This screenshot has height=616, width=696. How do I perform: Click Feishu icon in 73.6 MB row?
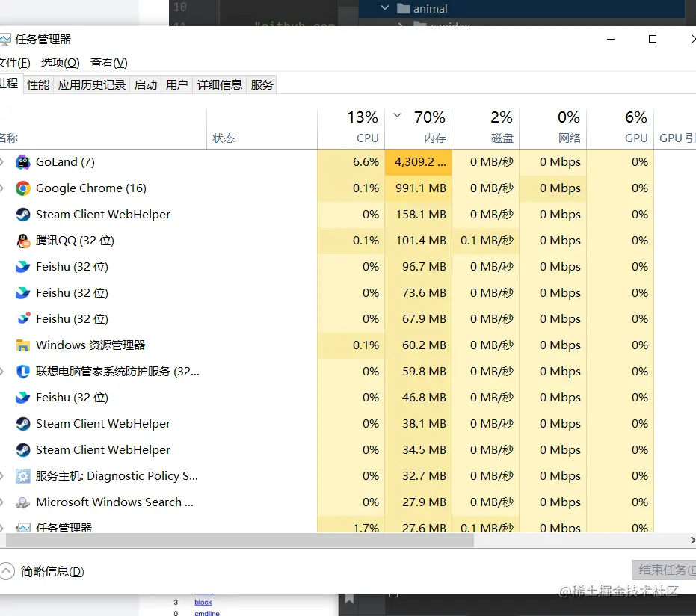click(22, 293)
